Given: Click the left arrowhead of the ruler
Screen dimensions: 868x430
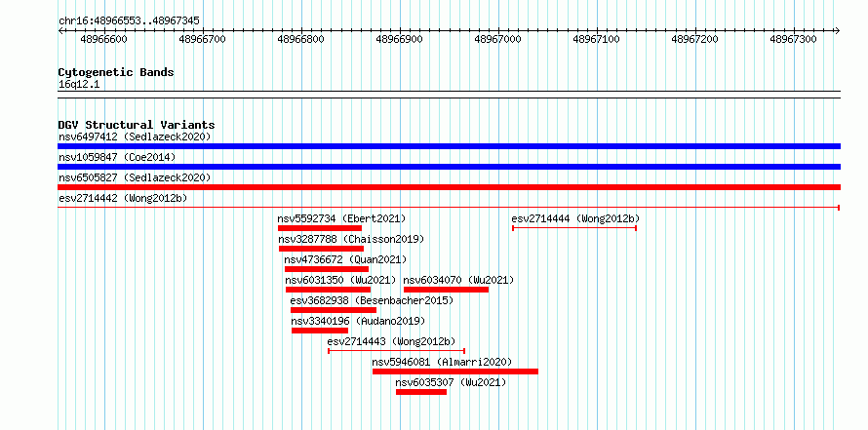Looking at the screenshot, I should coord(60,30).
